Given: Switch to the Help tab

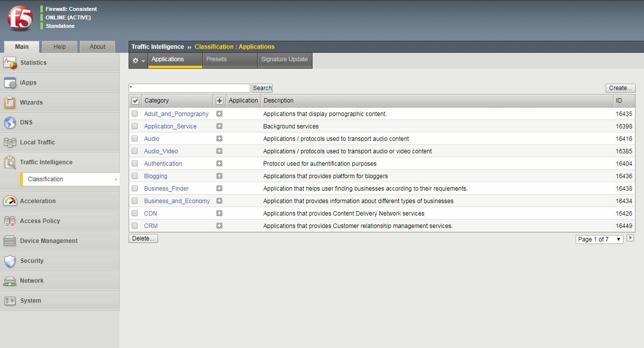Looking at the screenshot, I should (x=59, y=47).
